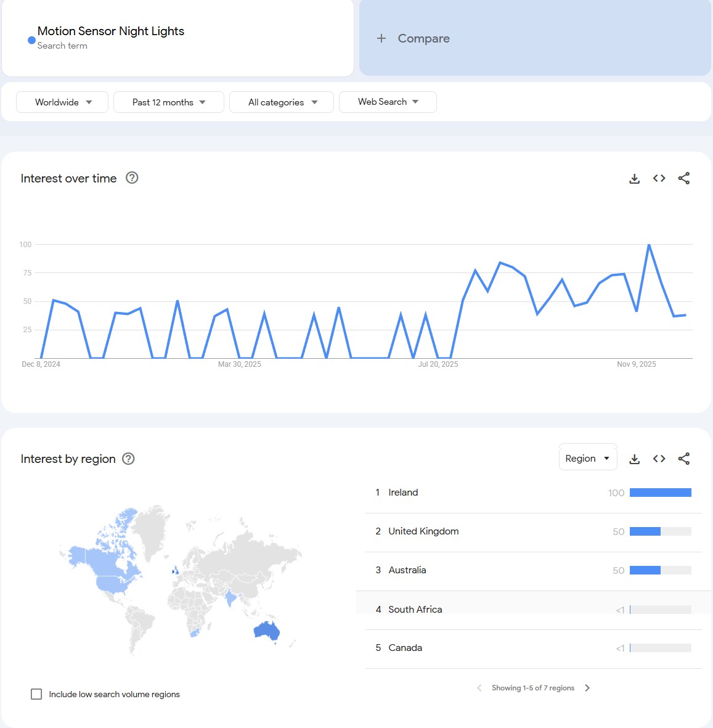Screen dimensions: 713x728
Task: Open United Kingdom region entry
Action: [423, 531]
